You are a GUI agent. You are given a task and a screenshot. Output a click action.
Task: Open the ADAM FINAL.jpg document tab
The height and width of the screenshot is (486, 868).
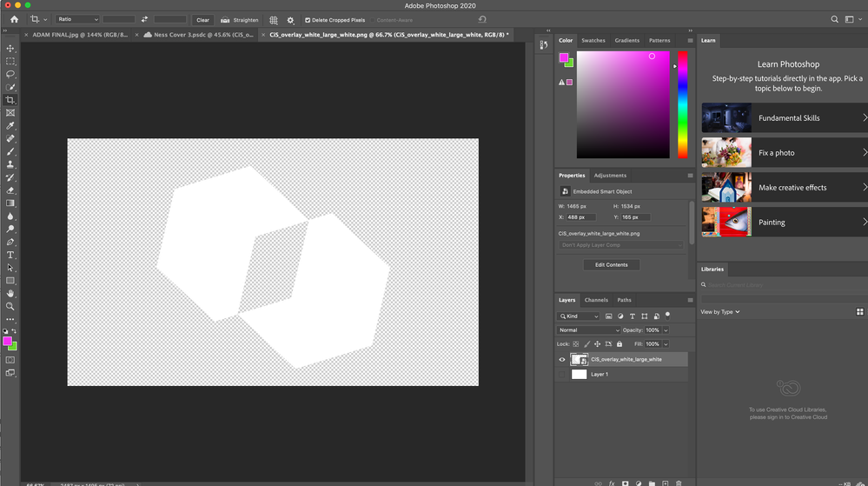pyautogui.click(x=80, y=35)
